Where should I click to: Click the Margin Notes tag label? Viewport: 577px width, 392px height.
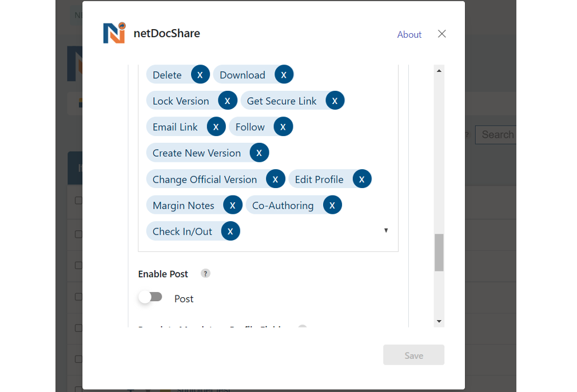(x=183, y=206)
